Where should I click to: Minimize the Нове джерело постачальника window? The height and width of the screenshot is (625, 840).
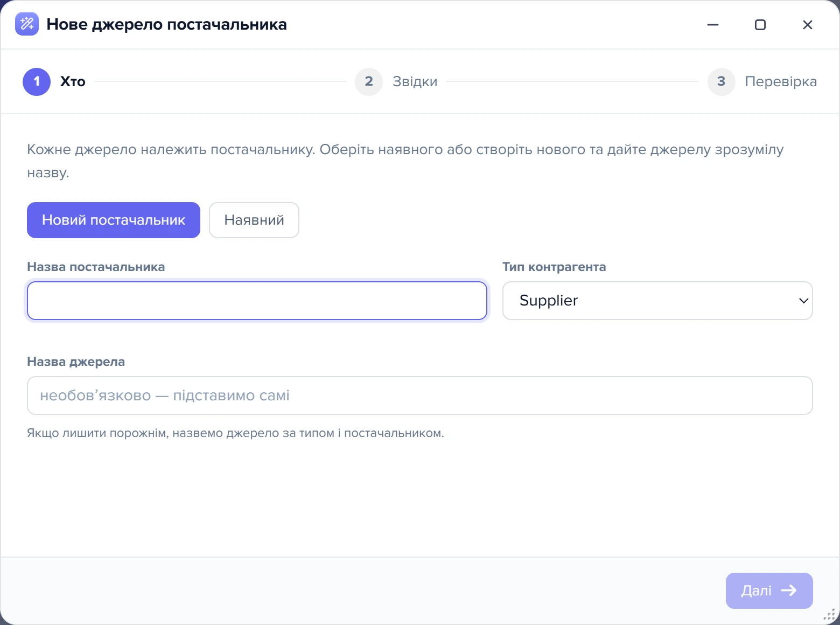[x=713, y=25]
